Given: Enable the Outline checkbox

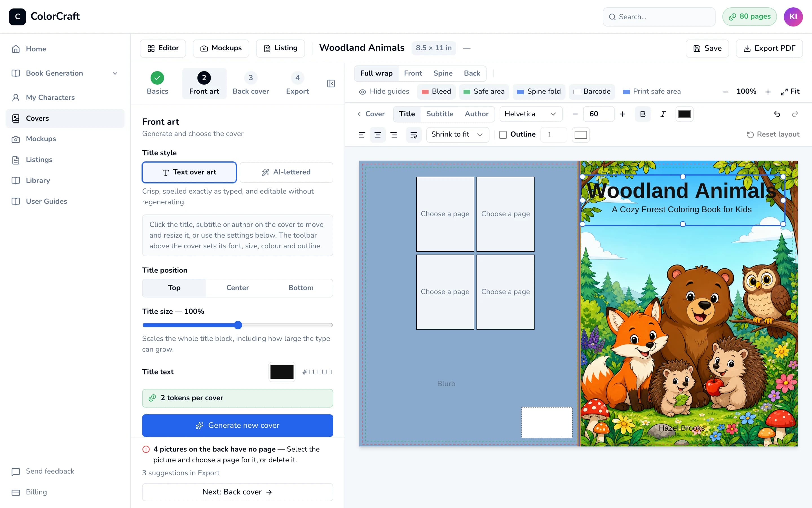Looking at the screenshot, I should pos(503,135).
